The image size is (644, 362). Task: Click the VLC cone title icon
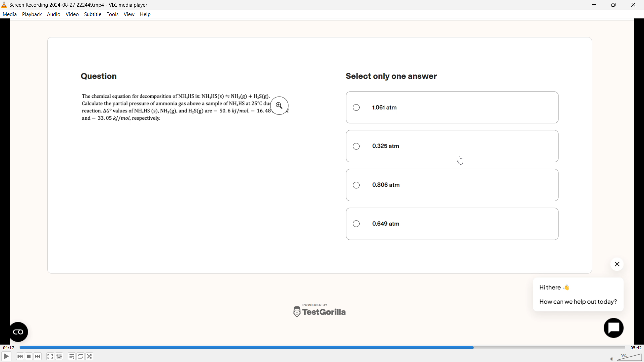coord(4,5)
